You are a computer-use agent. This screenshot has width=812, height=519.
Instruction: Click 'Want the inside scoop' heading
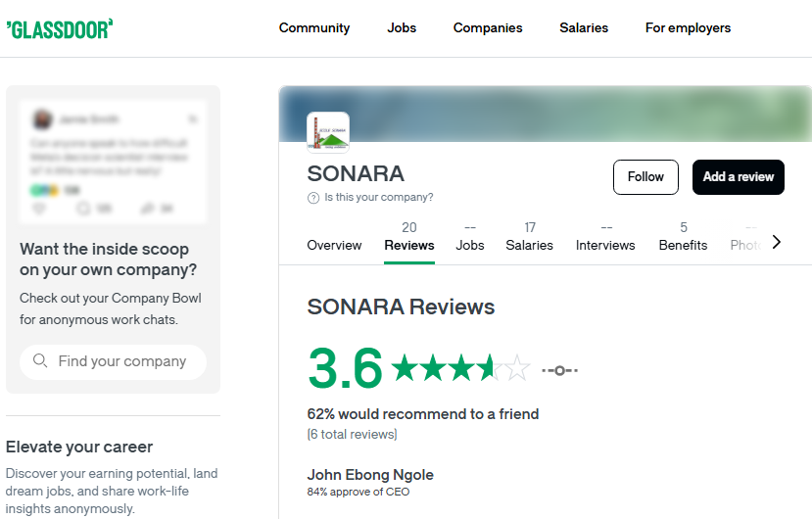click(108, 259)
